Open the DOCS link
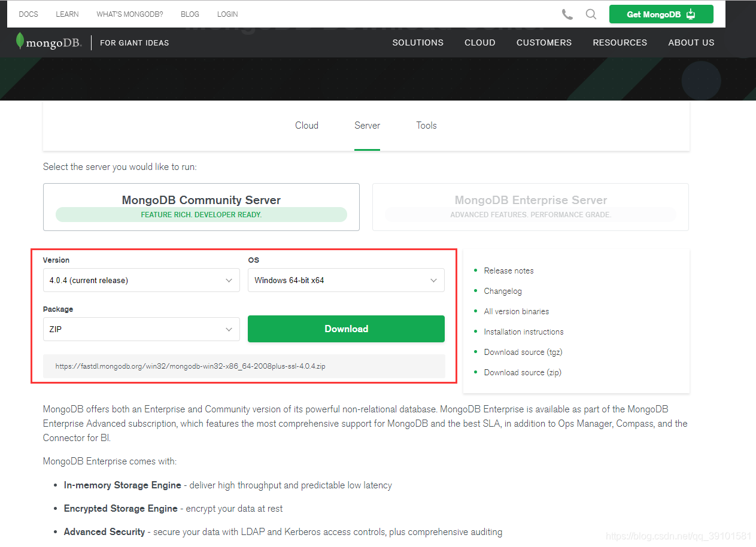Viewport: 756px width, 547px height. point(28,14)
